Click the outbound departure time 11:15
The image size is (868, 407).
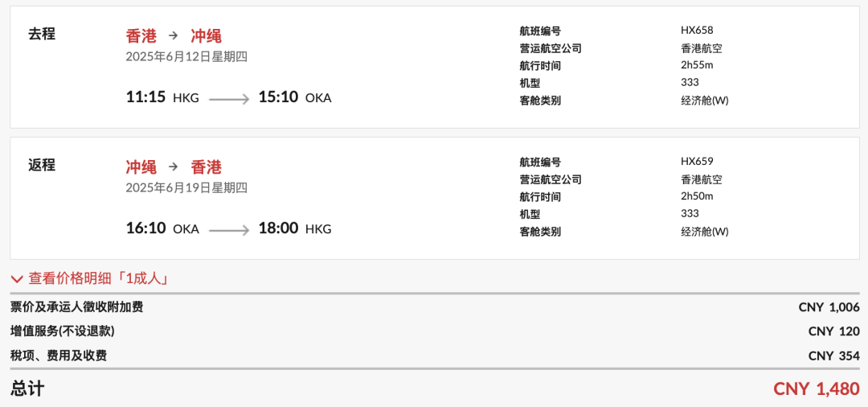point(146,97)
